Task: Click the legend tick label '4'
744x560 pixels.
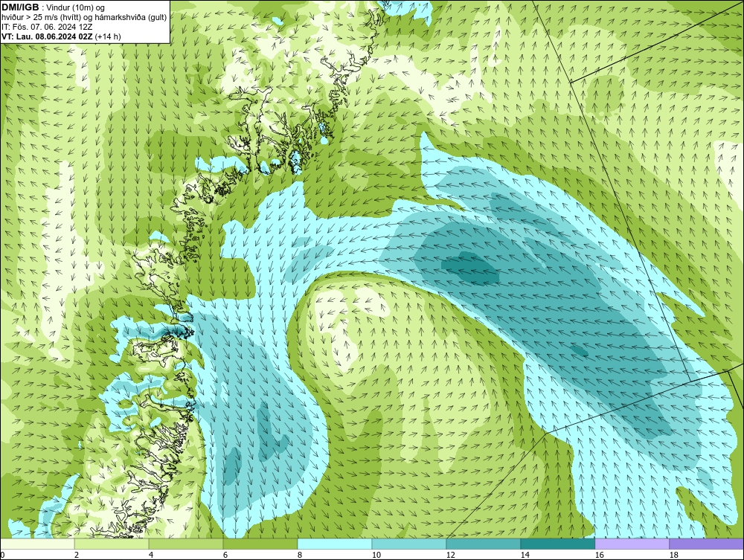Action: coord(151,555)
